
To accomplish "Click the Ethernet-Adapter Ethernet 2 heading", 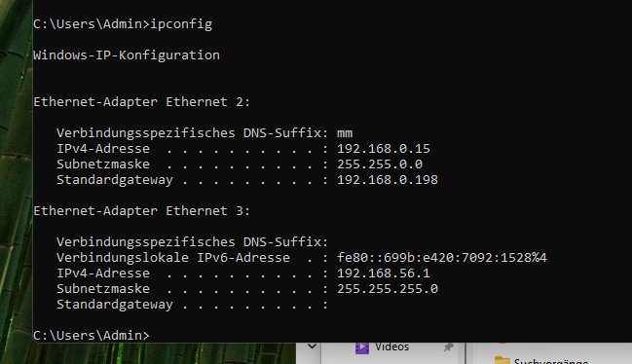I will pyautogui.click(x=142, y=102).
